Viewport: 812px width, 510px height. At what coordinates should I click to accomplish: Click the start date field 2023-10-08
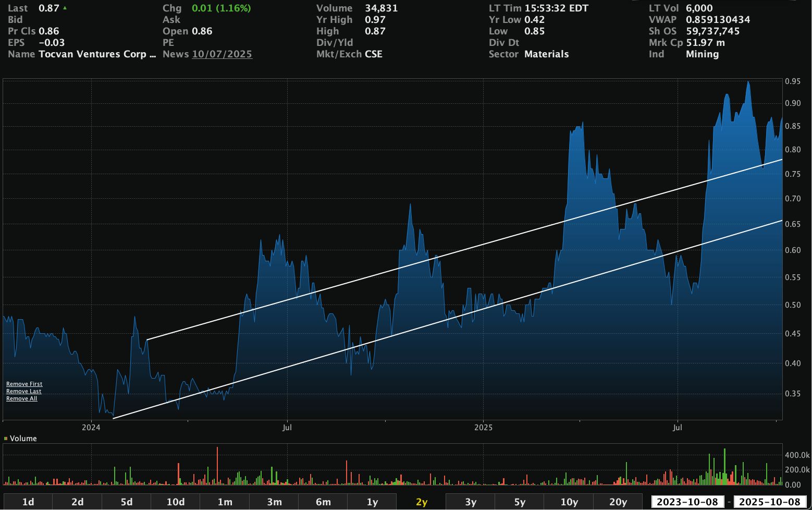point(687,502)
